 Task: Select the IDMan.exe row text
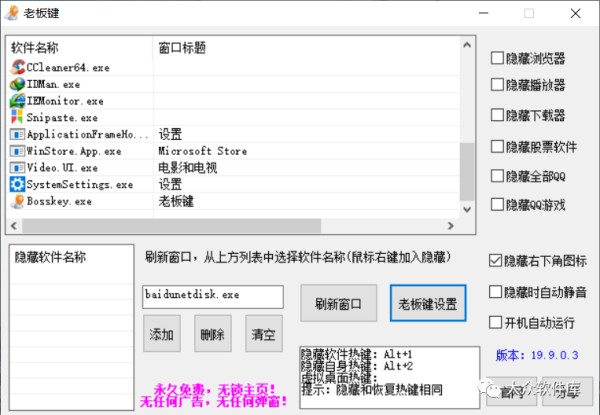pyautogui.click(x=53, y=84)
